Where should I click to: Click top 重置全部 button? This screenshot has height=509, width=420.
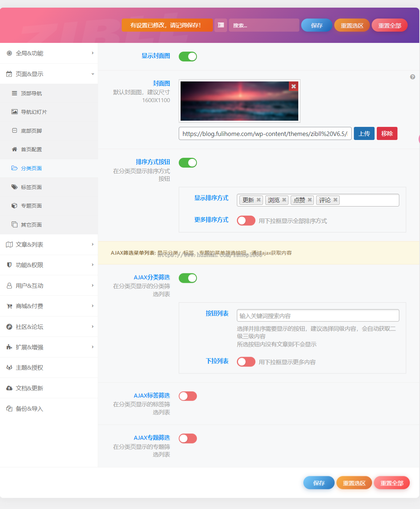(x=389, y=25)
